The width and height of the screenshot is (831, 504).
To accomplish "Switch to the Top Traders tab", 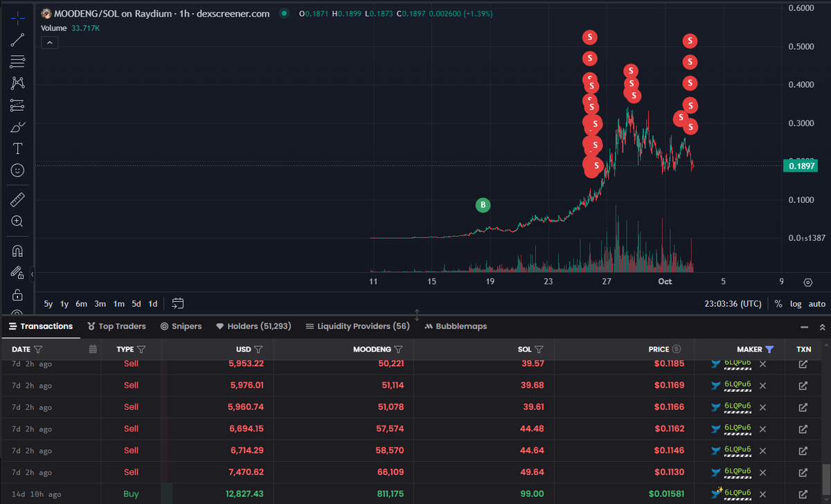I will [x=116, y=326].
